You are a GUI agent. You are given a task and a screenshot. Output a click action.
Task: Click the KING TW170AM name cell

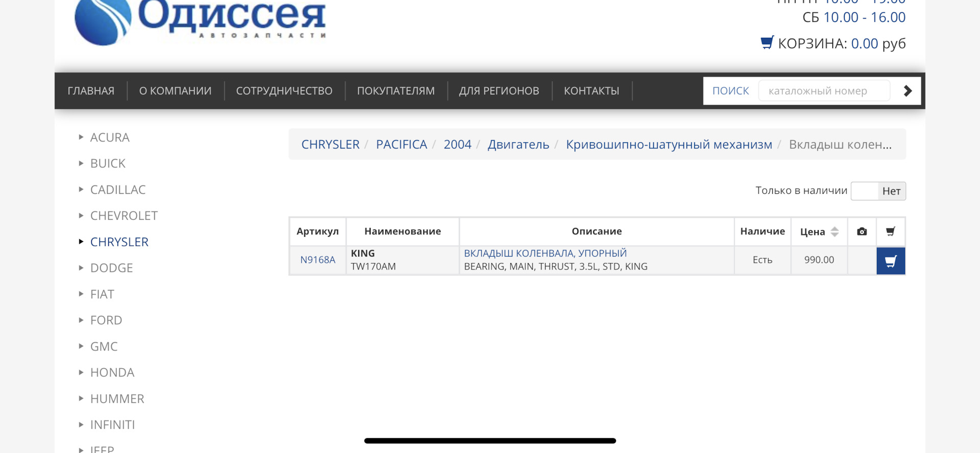coord(403,260)
